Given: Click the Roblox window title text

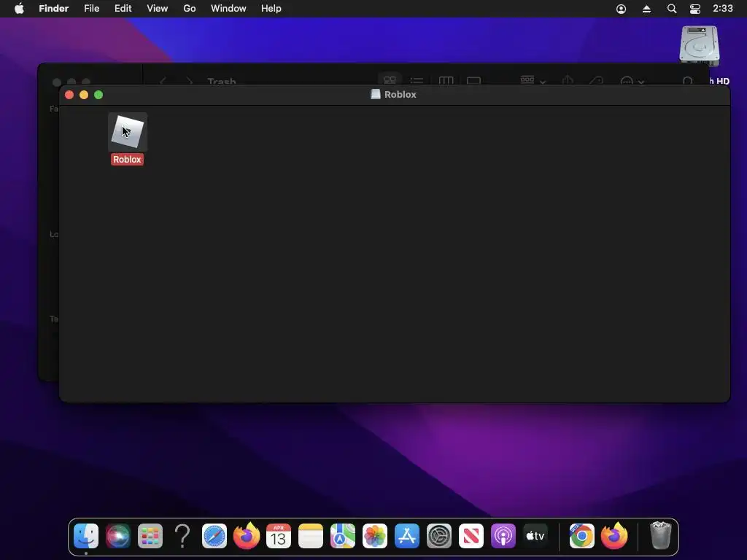Looking at the screenshot, I should point(400,94).
